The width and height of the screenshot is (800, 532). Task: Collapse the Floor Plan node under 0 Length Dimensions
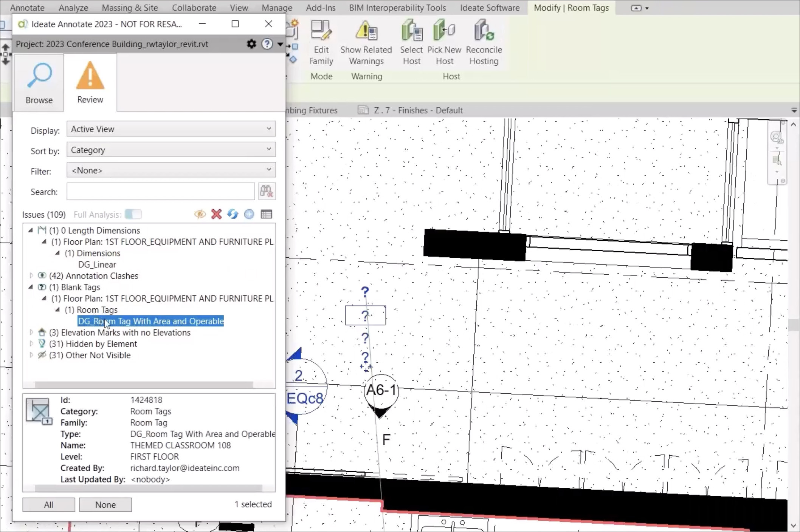[44, 241]
